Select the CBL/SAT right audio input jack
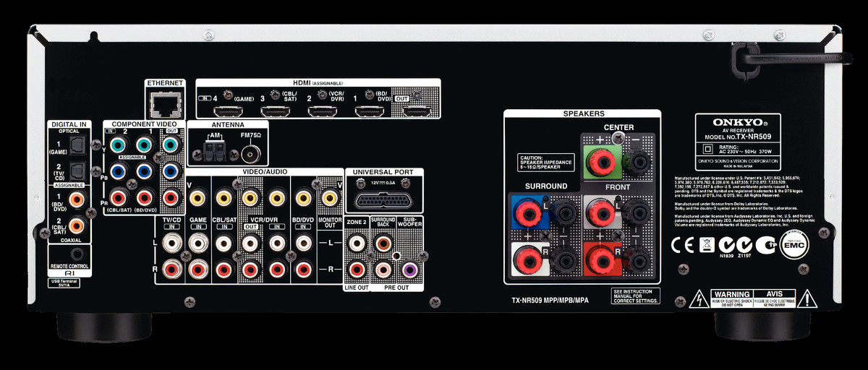 point(224,270)
